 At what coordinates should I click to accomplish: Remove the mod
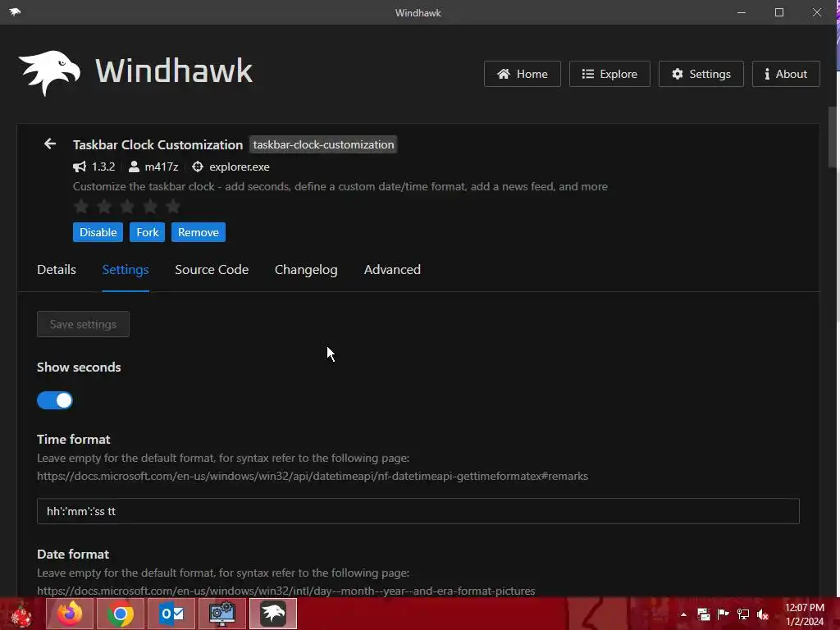point(199,232)
